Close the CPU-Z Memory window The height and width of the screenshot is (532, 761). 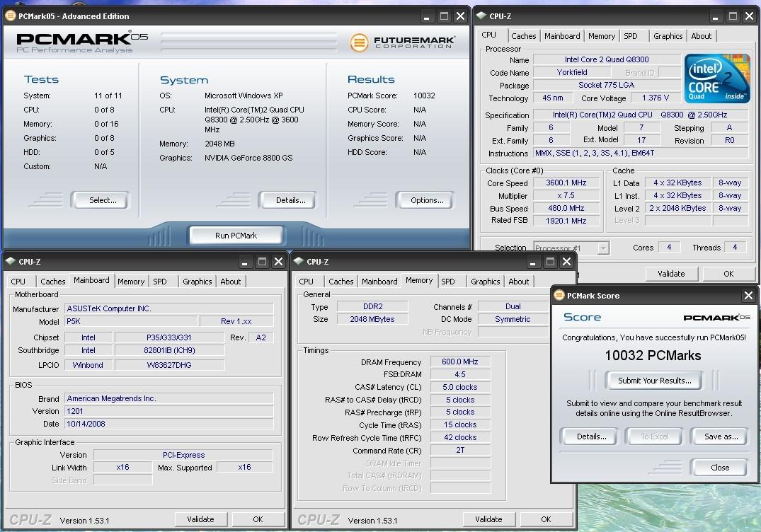566,262
